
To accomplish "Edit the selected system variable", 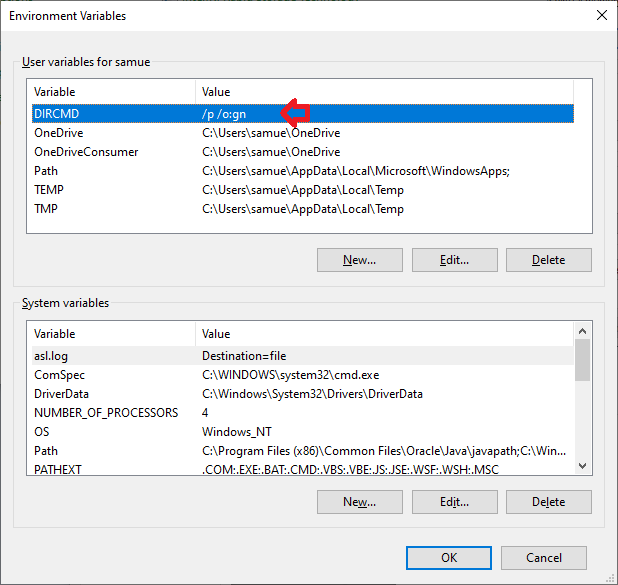I will 454,502.
